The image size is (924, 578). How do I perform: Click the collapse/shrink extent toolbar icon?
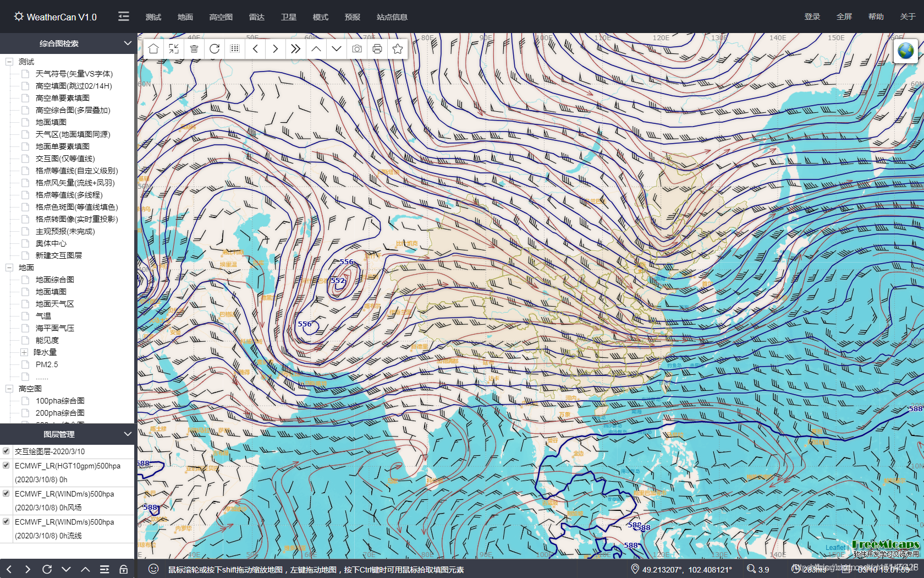pyautogui.click(x=174, y=48)
